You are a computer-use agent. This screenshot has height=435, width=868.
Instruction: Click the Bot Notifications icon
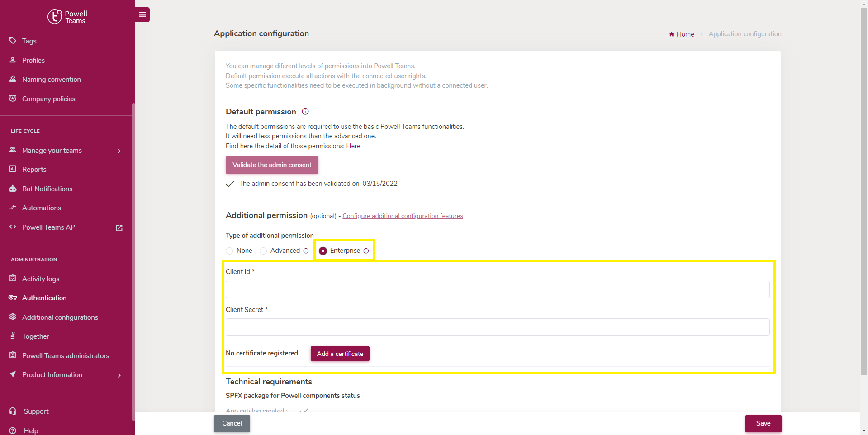pyautogui.click(x=13, y=189)
